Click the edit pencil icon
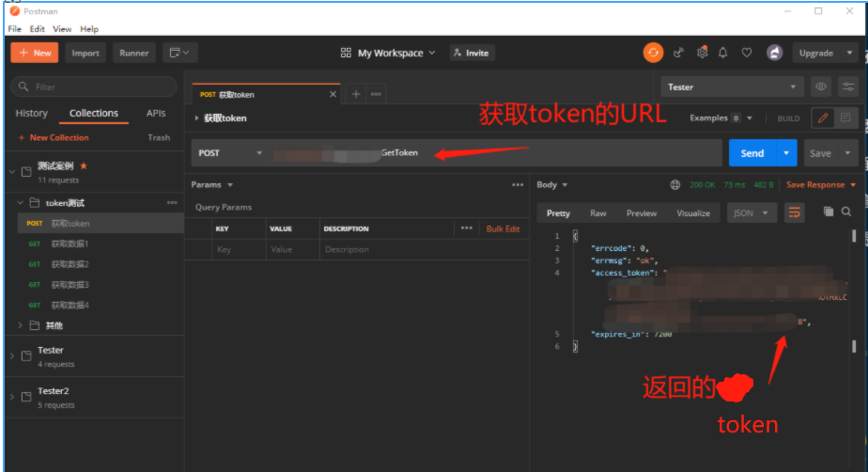Screen dimensions: 868x472 [823, 118]
